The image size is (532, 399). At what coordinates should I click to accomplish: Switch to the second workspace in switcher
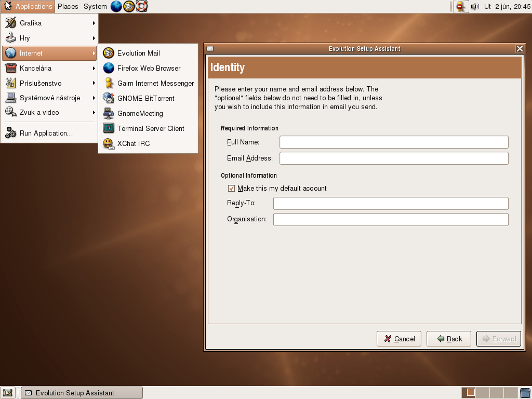pos(483,393)
